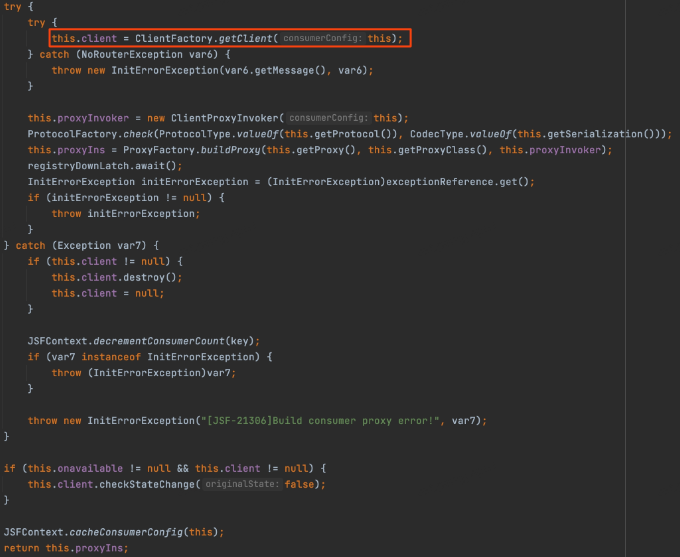Click ClientFactory in the getClient assignment
This screenshot has height=557, width=680.
[174, 39]
